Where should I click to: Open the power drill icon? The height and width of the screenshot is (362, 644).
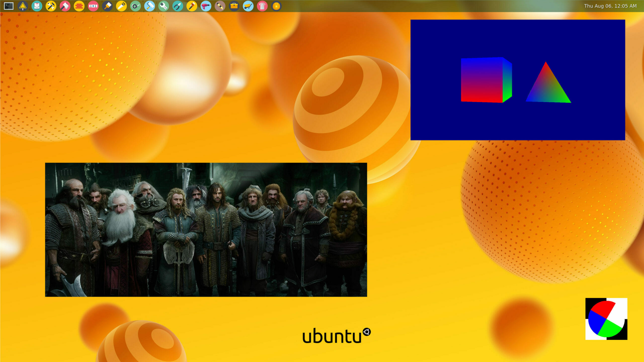point(206,6)
